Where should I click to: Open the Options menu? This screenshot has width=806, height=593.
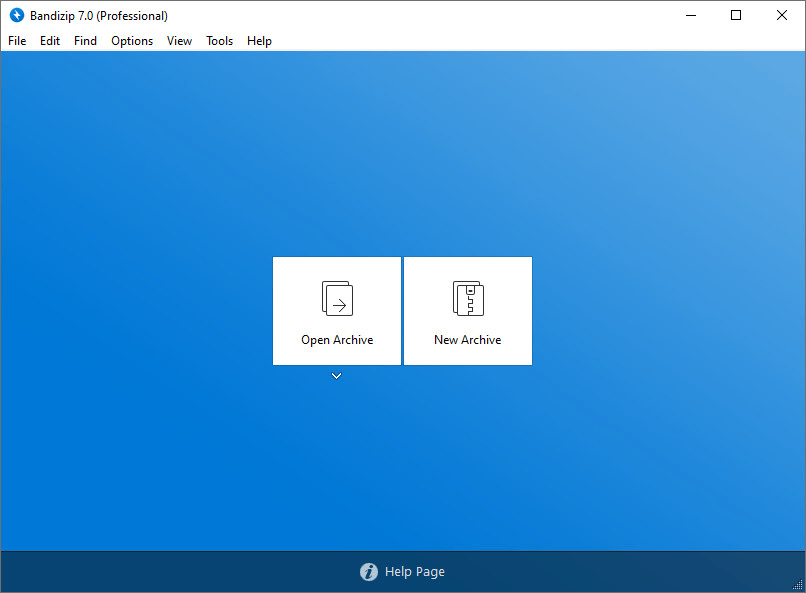coord(132,41)
